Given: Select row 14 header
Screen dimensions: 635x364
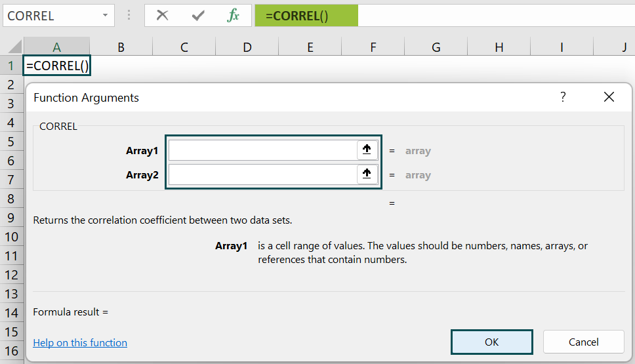Looking at the screenshot, I should 11,313.
